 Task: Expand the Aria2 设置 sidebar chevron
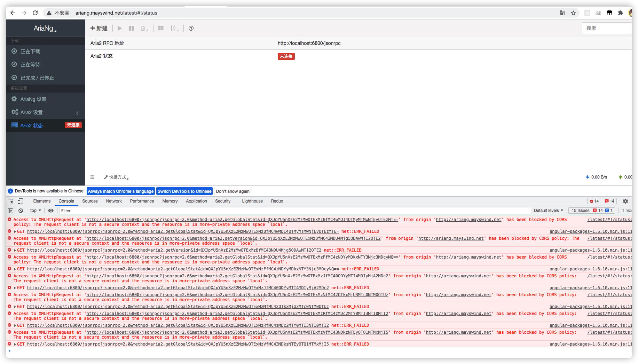point(77,113)
